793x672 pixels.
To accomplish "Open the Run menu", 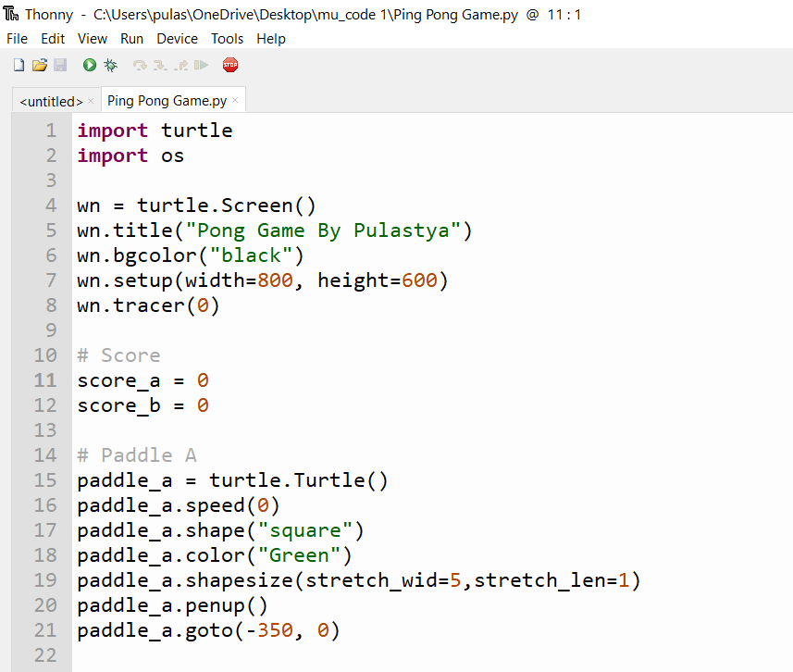I will [x=131, y=39].
